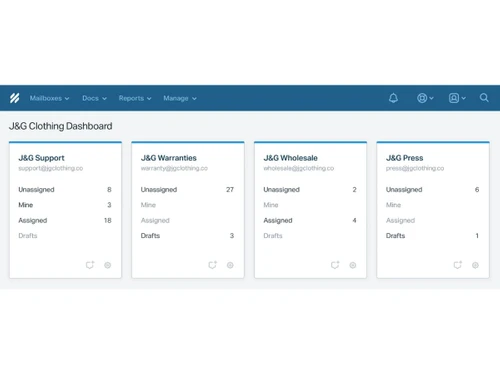Click the wholesale@jgclothing.co address

(299, 168)
